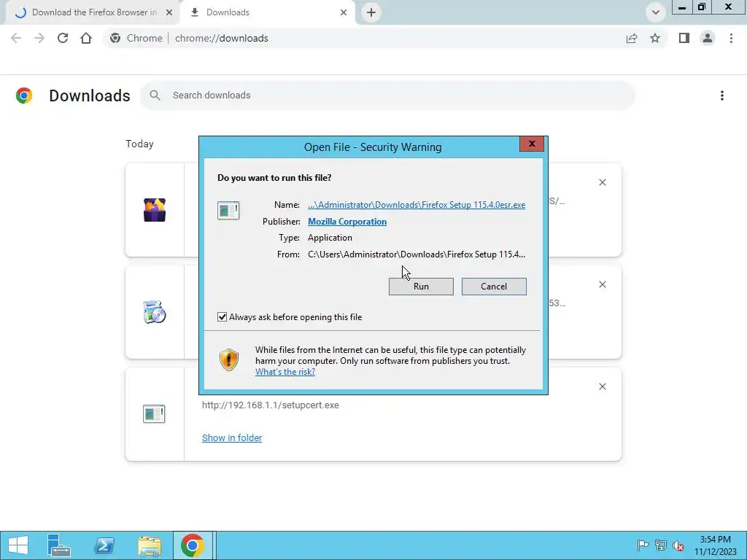Viewport: 747px width, 560px height.
Task: Click the application file icon in dialog
Action: [x=228, y=210]
